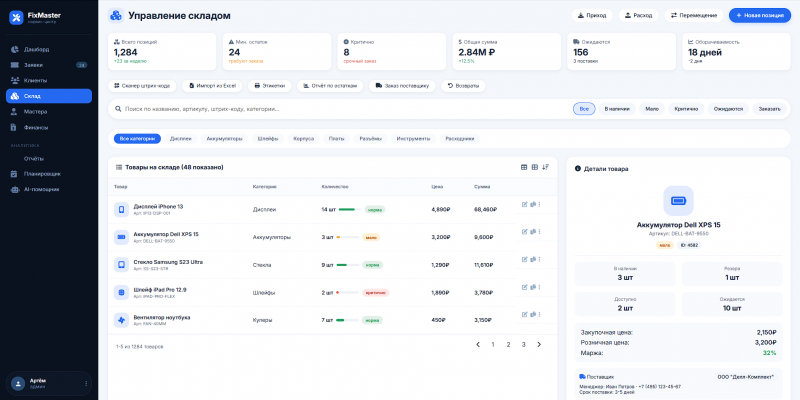
Task: Go to page 3 in pagination
Action: [x=523, y=345]
